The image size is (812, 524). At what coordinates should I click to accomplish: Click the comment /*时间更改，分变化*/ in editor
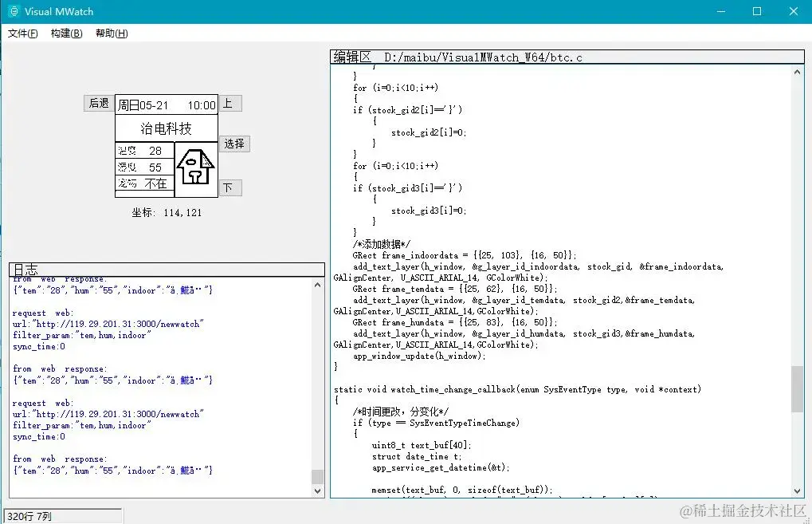401,412
